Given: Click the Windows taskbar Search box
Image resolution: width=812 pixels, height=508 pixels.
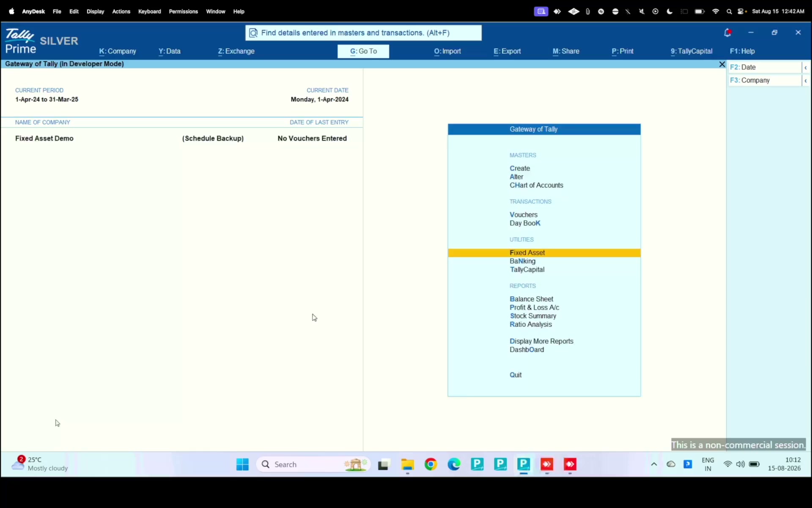Looking at the screenshot, I should coord(313,464).
